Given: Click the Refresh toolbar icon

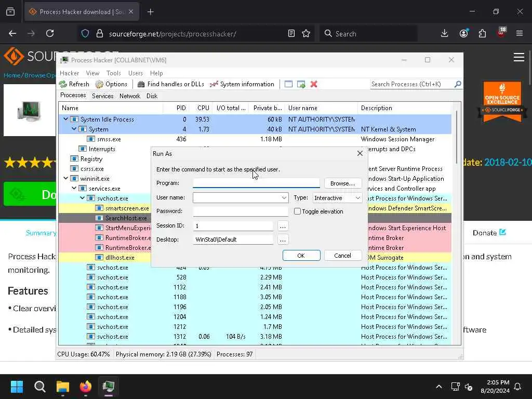Looking at the screenshot, I should click(63, 84).
